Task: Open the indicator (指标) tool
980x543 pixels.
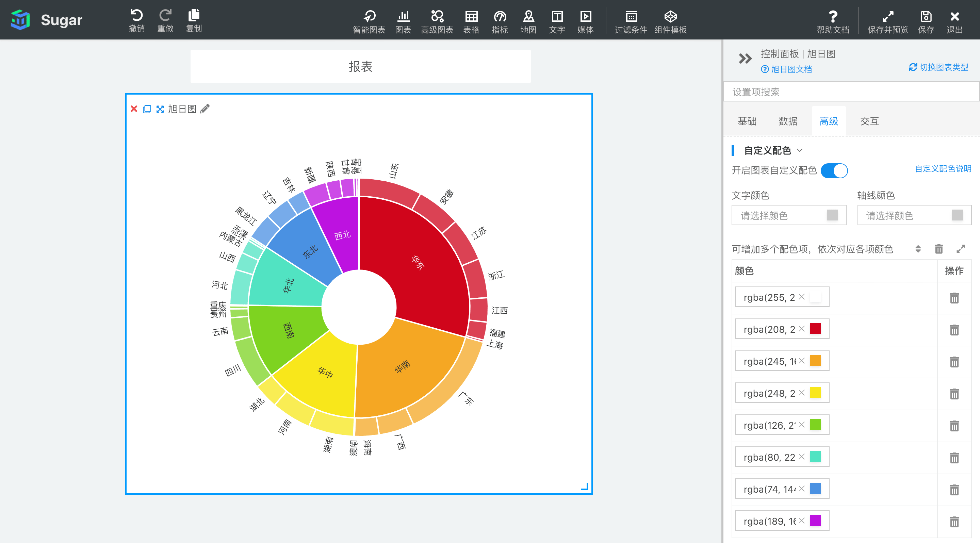Action: (x=500, y=22)
